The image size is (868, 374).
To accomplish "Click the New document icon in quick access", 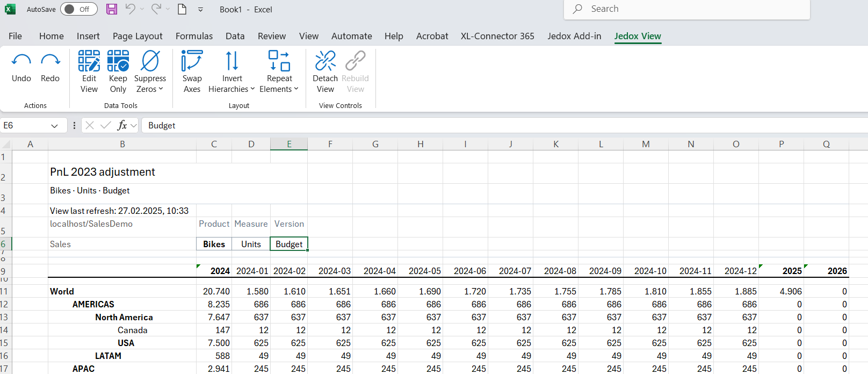I will click(182, 9).
